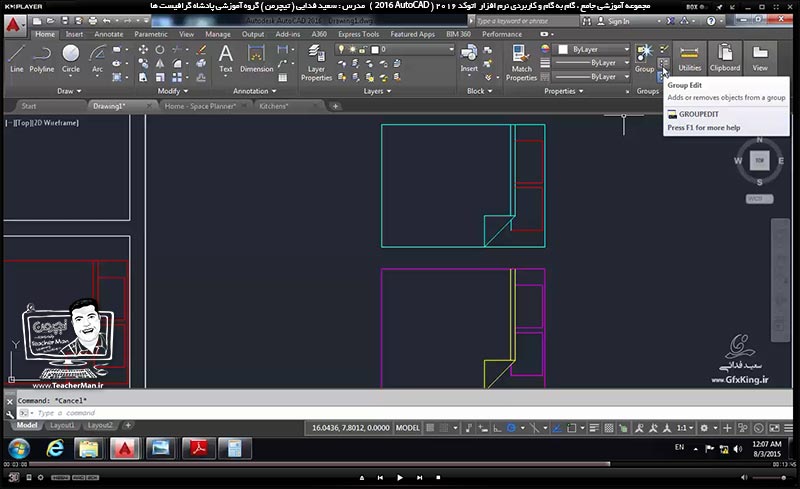Click the Undo arrow in quick access toolbar
The width and height of the screenshot is (800, 489).
[x=106, y=21]
